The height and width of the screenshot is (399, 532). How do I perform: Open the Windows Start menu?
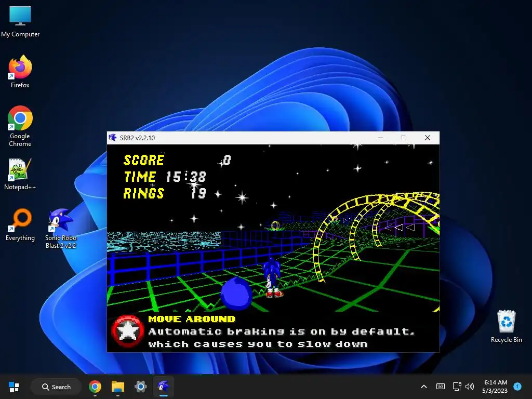tap(14, 387)
